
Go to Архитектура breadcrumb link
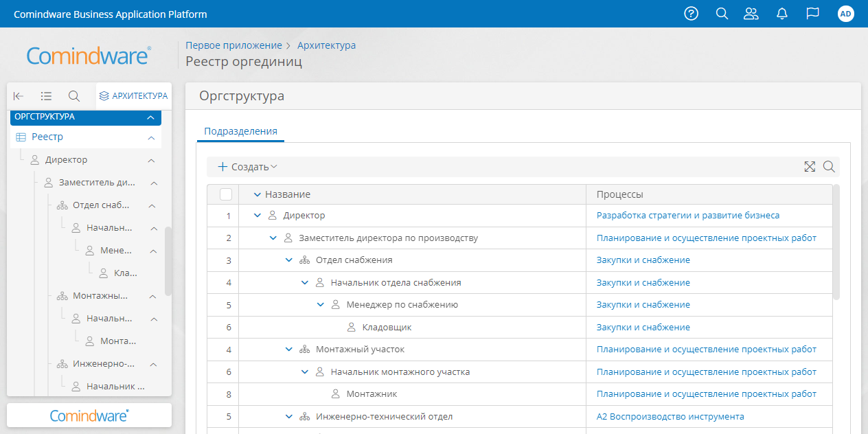tap(326, 45)
